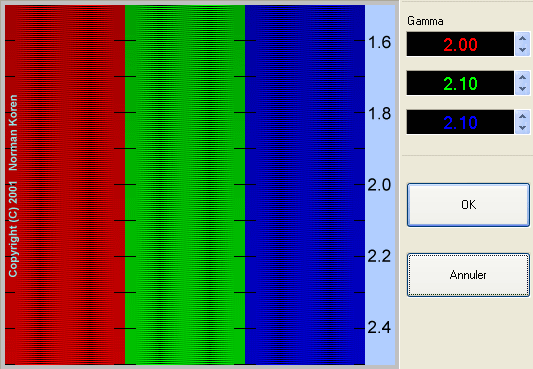The height and width of the screenshot is (369, 533).
Task: Click the green gamma test column
Action: (185, 185)
